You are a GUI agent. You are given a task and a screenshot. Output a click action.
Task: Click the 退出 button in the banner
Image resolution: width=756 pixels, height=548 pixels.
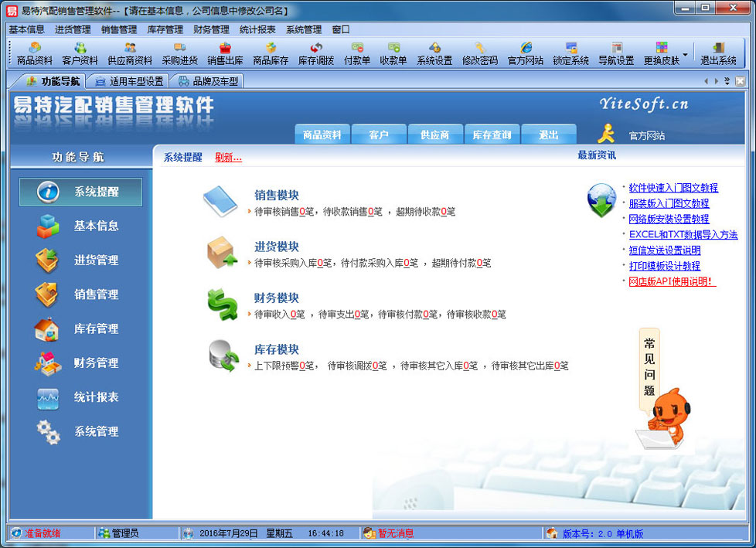pyautogui.click(x=549, y=134)
